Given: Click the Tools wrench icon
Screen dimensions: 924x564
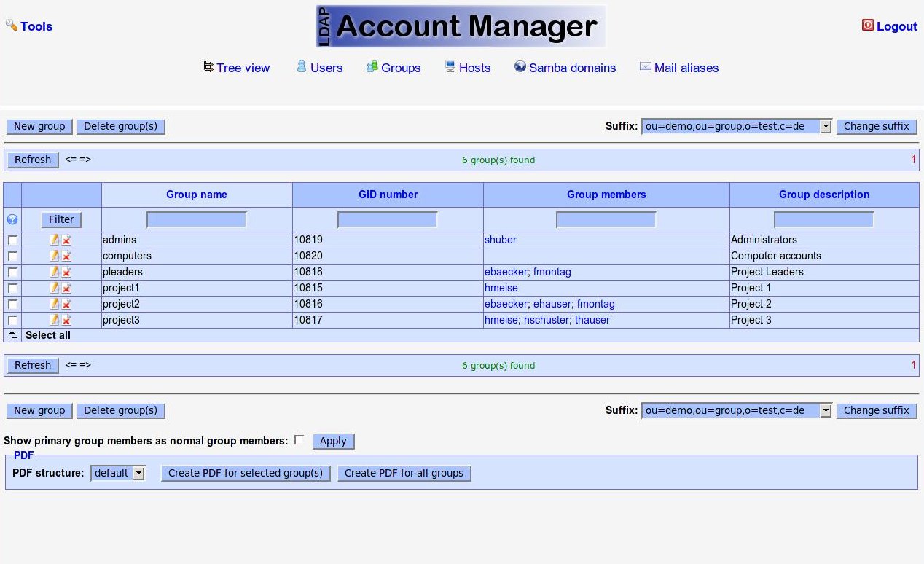Looking at the screenshot, I should pyautogui.click(x=12, y=26).
